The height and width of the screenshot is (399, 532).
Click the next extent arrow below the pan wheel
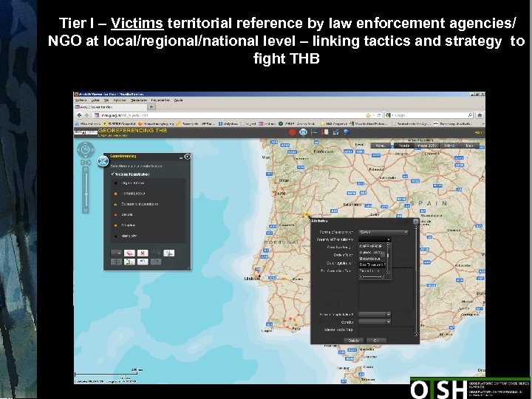coord(89,163)
